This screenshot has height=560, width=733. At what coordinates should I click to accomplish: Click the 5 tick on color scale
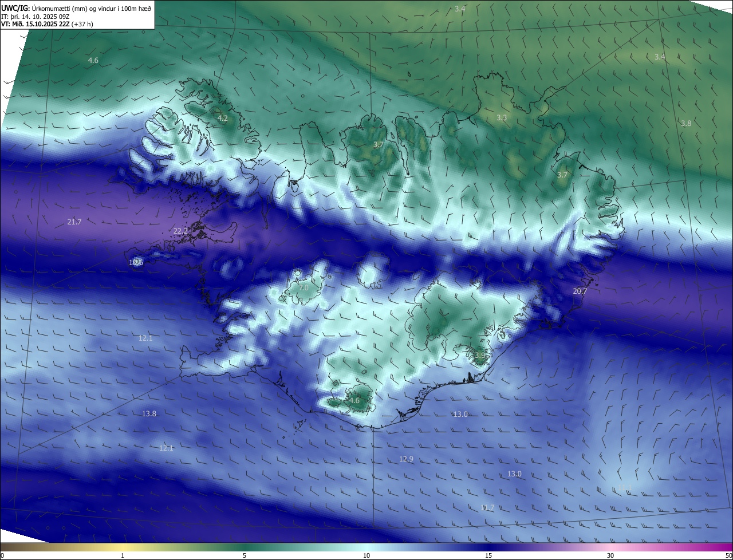pyautogui.click(x=245, y=555)
